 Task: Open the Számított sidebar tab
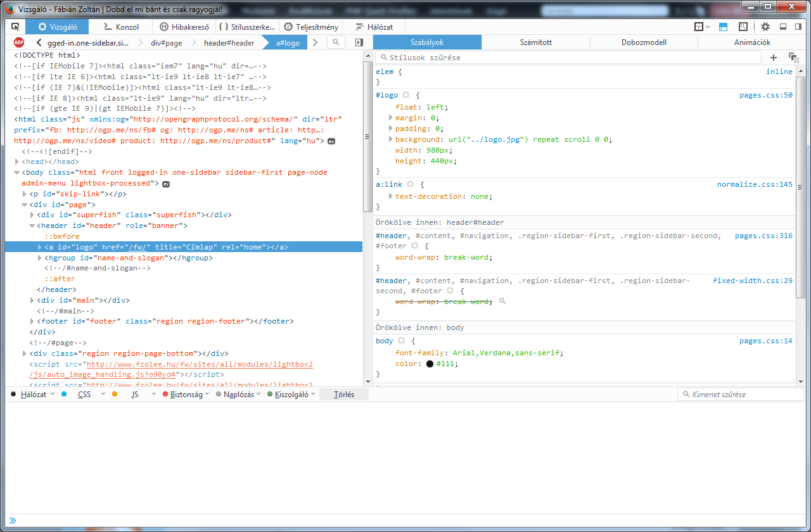[x=535, y=42]
